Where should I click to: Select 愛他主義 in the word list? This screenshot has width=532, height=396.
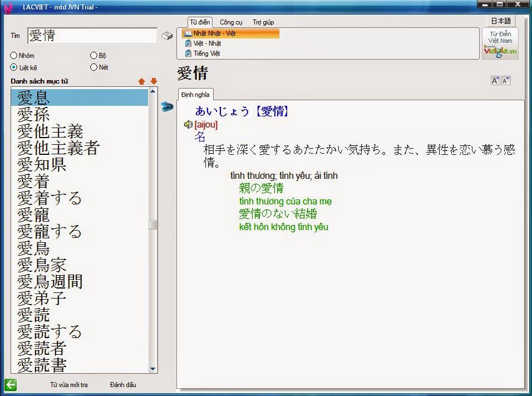coord(80,131)
